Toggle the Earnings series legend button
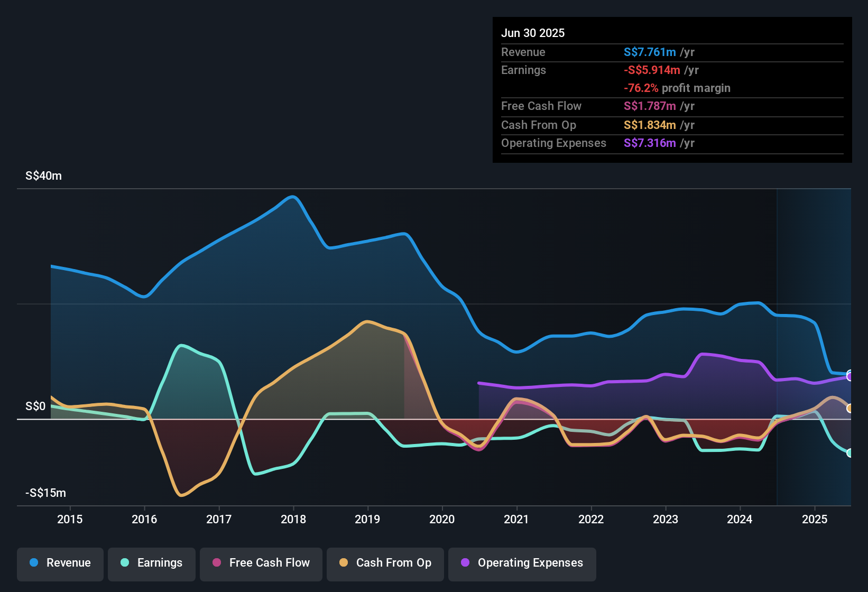 pos(152,563)
